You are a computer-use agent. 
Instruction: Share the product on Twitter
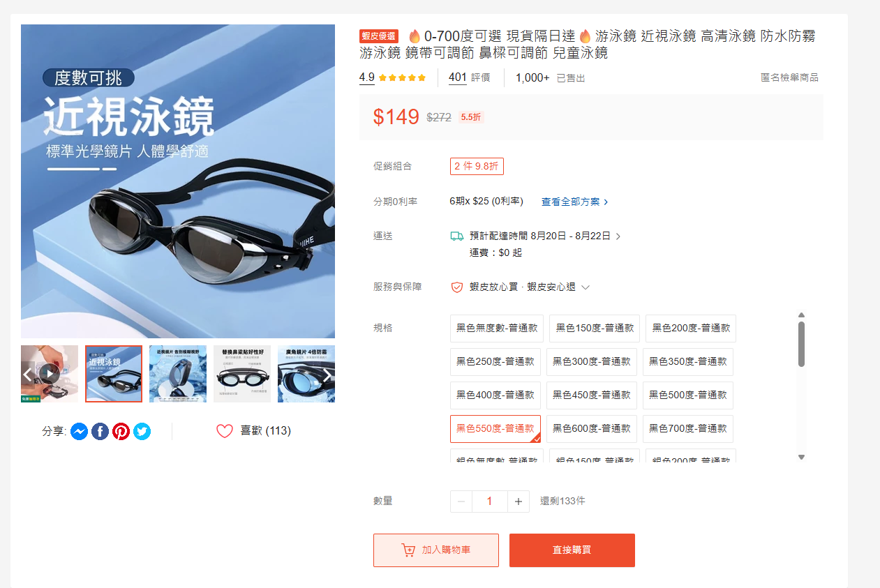click(142, 432)
